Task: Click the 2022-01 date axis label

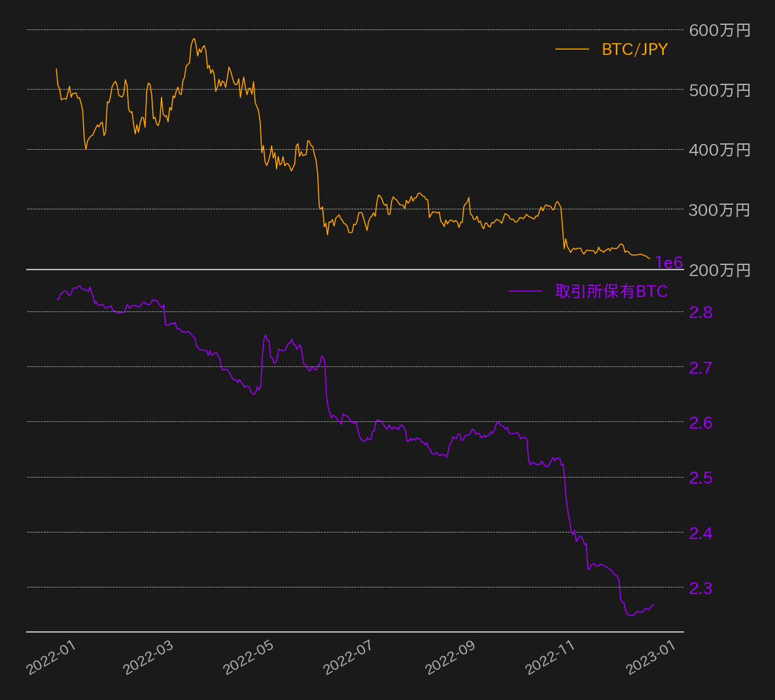Action: pos(51,657)
